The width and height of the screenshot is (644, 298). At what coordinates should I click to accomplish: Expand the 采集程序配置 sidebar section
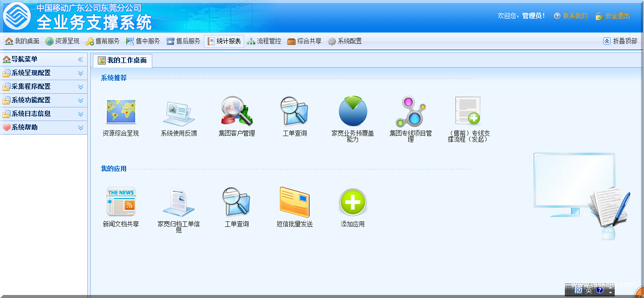(43, 87)
